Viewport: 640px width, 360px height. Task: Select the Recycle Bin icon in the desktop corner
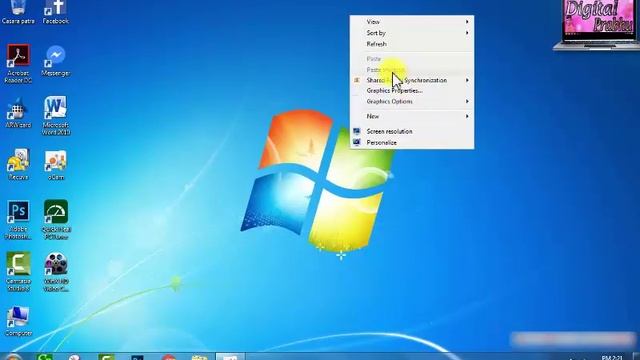tap(18, 12)
